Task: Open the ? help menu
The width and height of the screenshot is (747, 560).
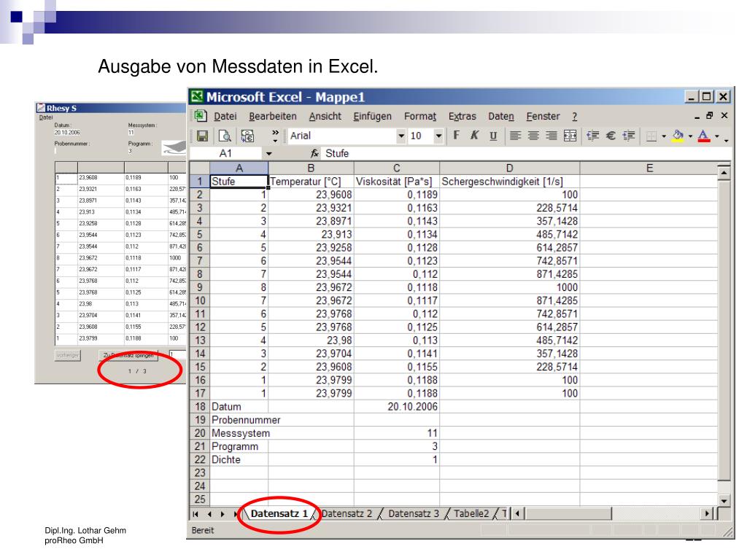Action: point(575,116)
